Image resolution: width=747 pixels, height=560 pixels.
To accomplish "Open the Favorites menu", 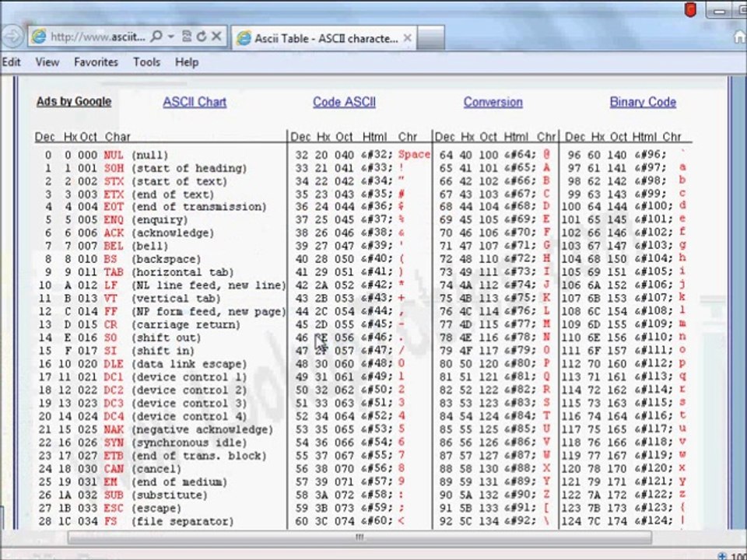I will tap(96, 61).
